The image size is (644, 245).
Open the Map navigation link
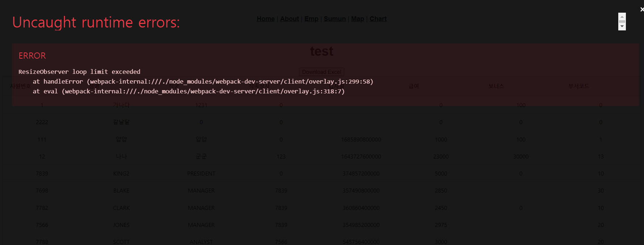click(x=357, y=19)
